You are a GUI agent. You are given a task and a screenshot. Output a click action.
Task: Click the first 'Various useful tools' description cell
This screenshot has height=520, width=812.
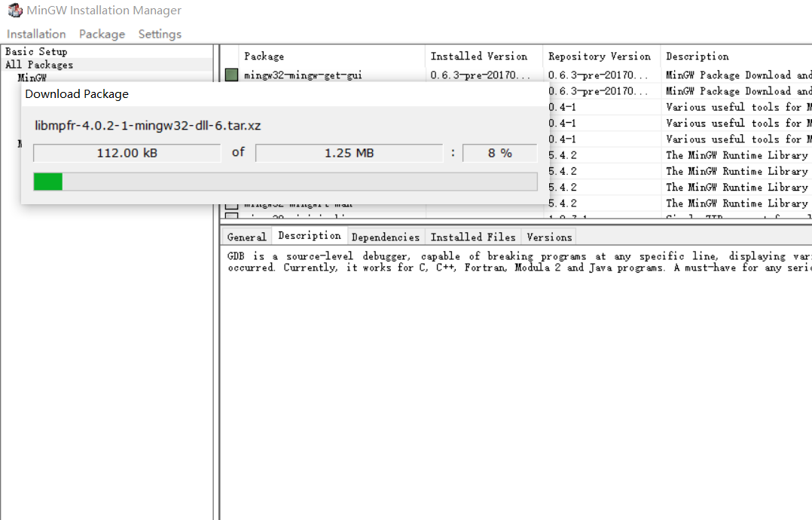[x=738, y=107]
